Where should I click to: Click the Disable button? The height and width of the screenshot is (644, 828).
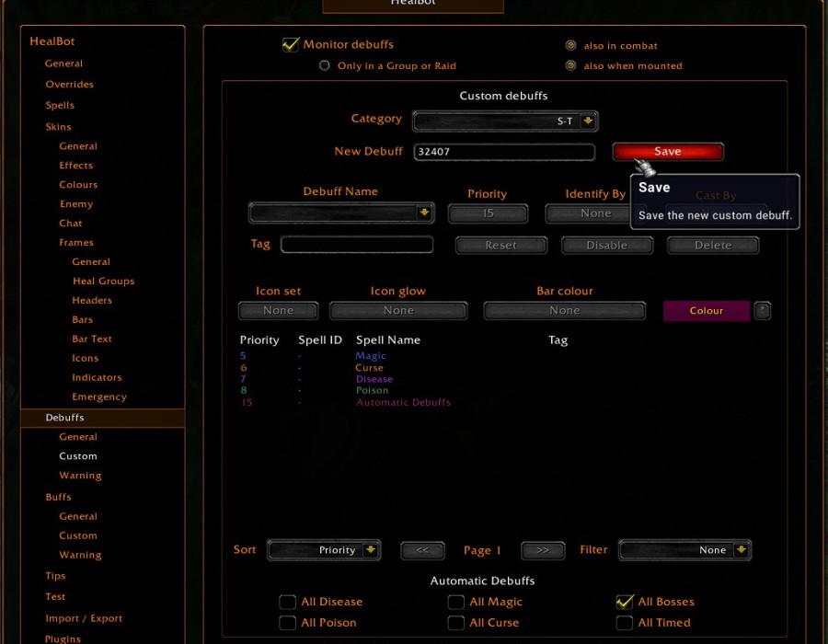coord(607,246)
